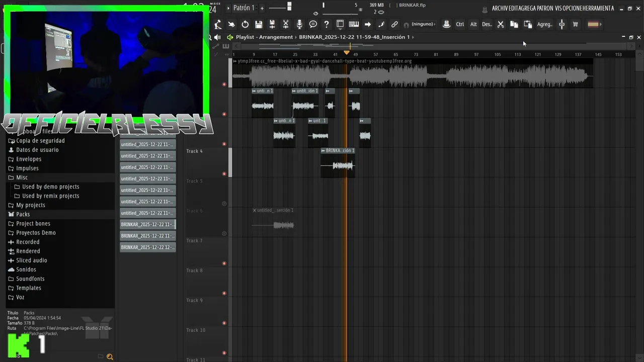Collapse the Misc folder in browser
Viewport: 644px width, 362px height.
click(22, 177)
